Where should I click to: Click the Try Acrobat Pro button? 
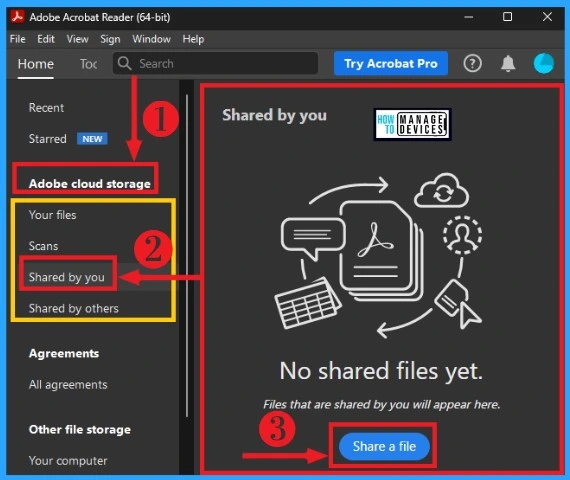(x=391, y=63)
